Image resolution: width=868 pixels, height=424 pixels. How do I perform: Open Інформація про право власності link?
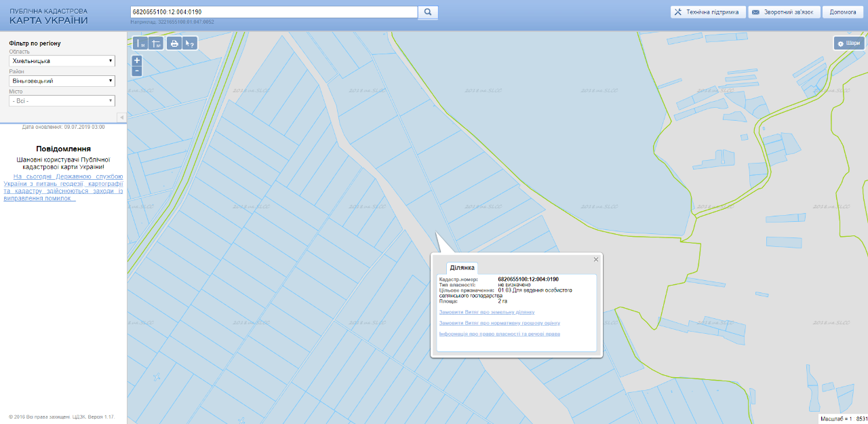500,334
